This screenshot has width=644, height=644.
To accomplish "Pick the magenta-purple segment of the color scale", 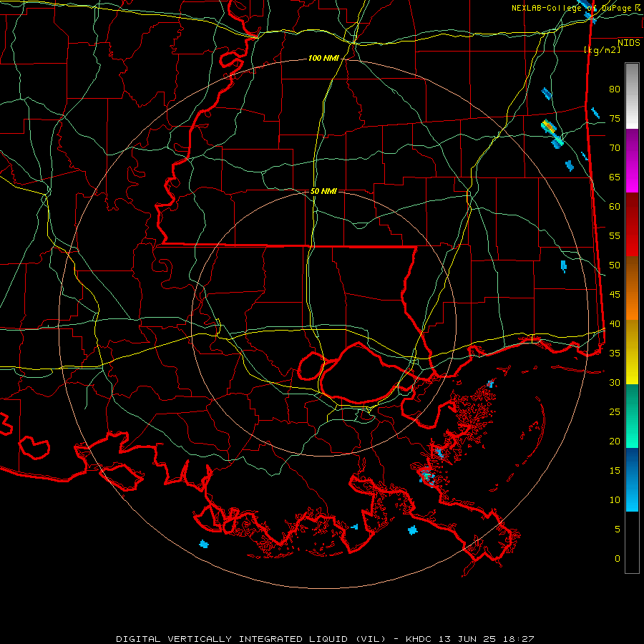I will click(x=632, y=160).
